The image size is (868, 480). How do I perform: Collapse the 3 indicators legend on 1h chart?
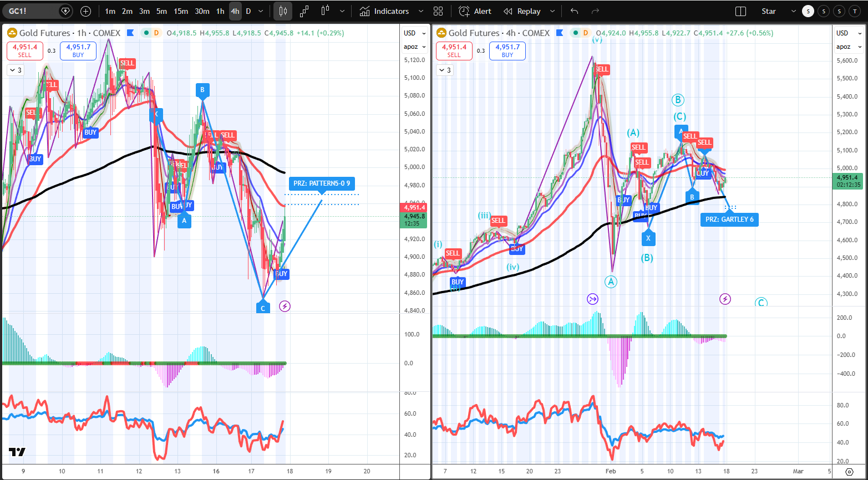click(15, 70)
